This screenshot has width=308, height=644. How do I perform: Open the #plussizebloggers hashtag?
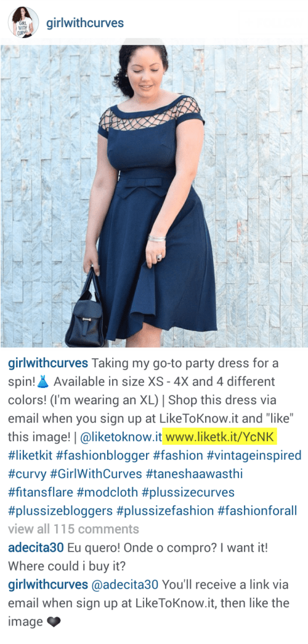(x=60, y=511)
